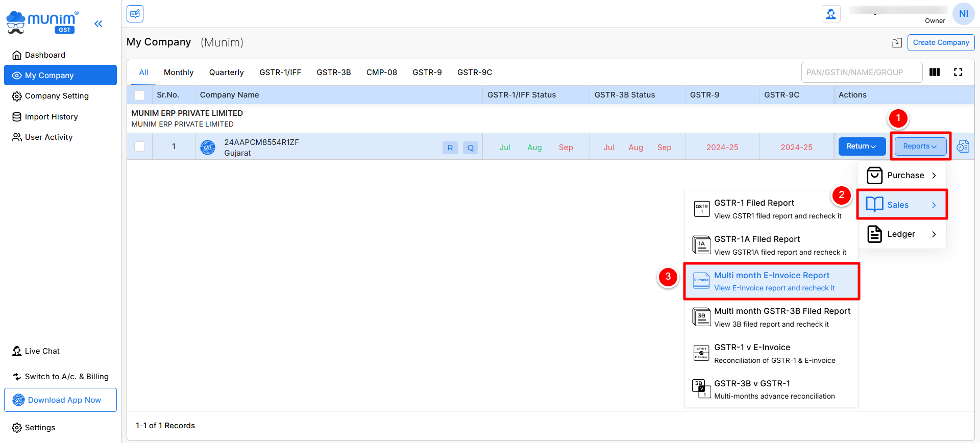Click the Dashboard home icon
Image resolution: width=980 pixels, height=443 pixels.
pyautogui.click(x=17, y=55)
